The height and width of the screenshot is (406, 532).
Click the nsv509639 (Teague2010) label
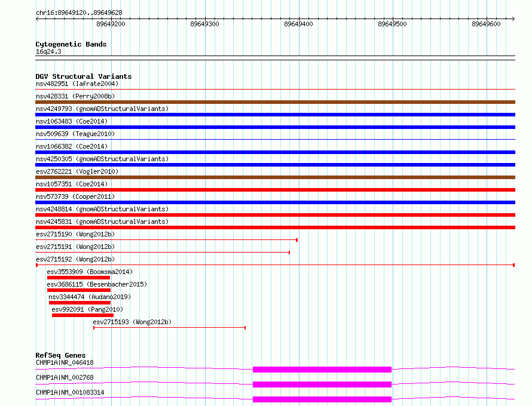pyautogui.click(x=75, y=134)
